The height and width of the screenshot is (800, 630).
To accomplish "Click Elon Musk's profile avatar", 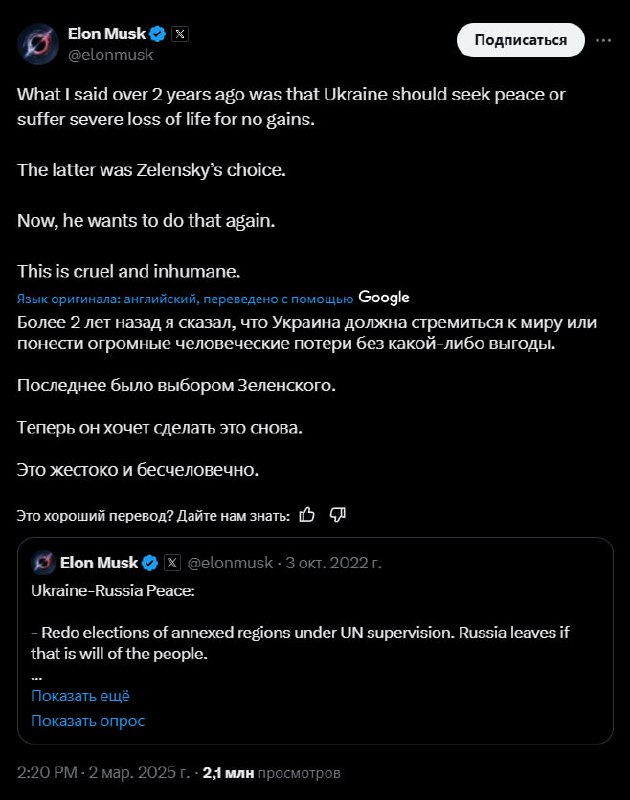I will click(38, 43).
